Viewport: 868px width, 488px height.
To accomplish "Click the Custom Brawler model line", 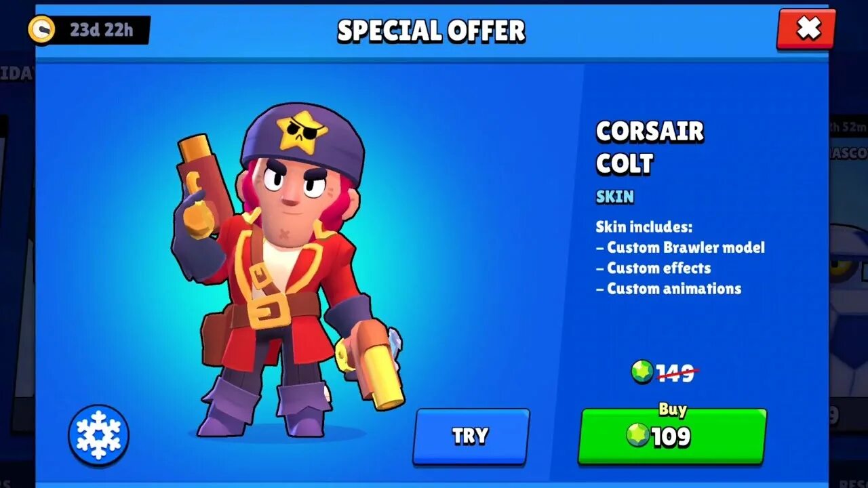I will coord(680,247).
